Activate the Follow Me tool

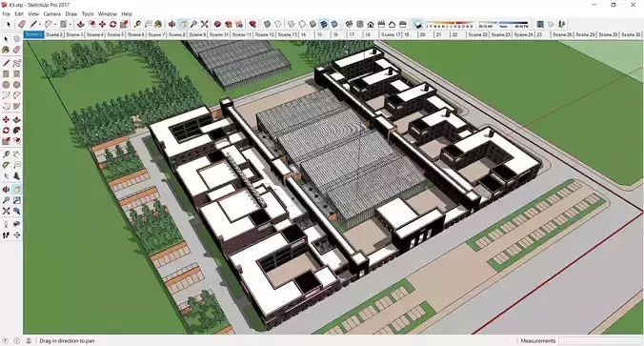(17, 131)
